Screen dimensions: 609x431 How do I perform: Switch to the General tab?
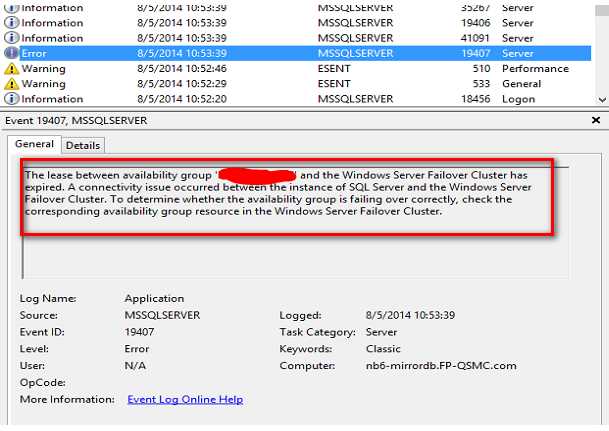click(x=34, y=144)
